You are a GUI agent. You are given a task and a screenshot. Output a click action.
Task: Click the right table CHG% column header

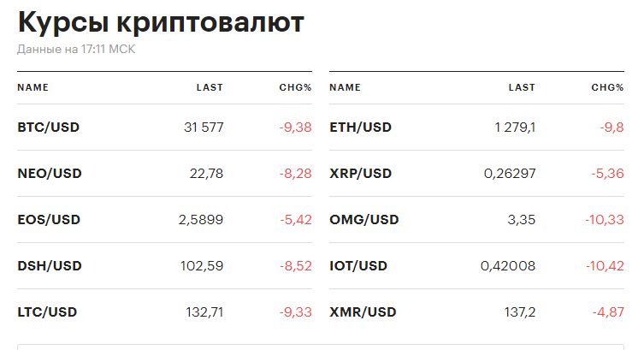[x=607, y=87]
